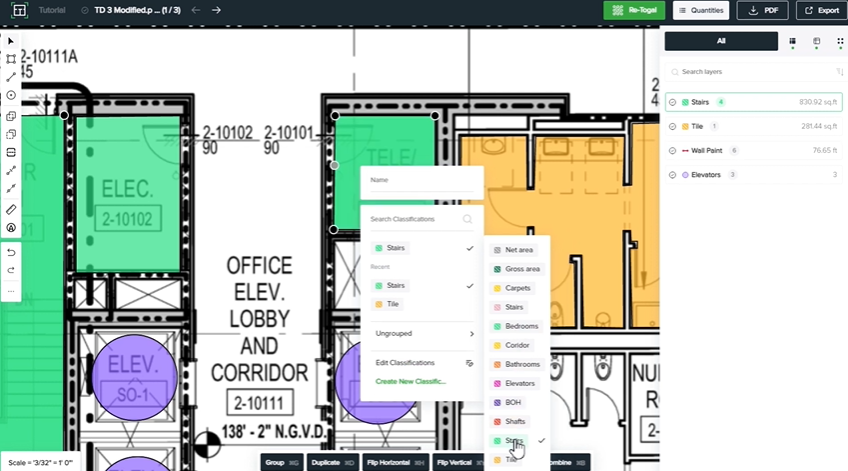The image size is (848, 471).
Task: Switch to the list view icon in layers panel
Action: click(792, 41)
